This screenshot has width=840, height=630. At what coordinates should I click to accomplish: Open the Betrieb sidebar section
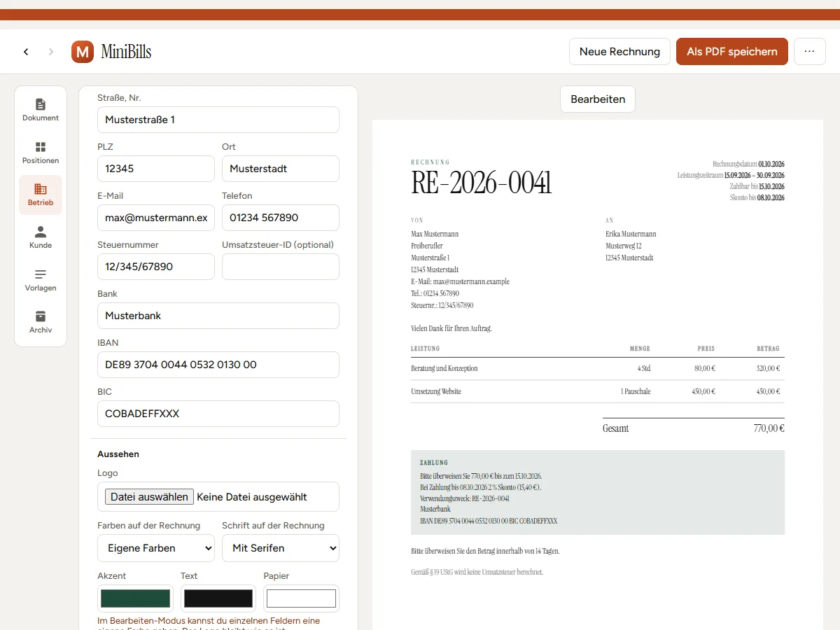coord(41,195)
